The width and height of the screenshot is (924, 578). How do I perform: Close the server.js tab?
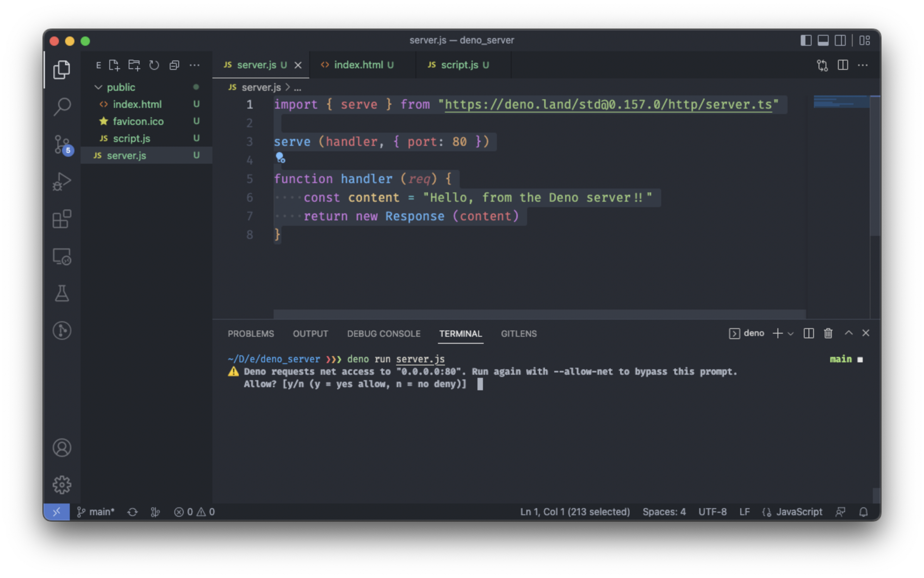(298, 65)
